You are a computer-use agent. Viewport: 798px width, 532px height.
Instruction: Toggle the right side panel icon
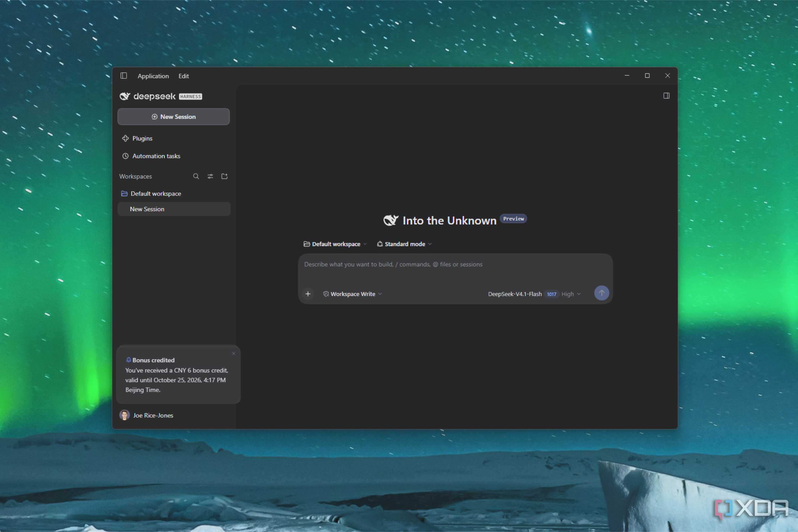[666, 96]
